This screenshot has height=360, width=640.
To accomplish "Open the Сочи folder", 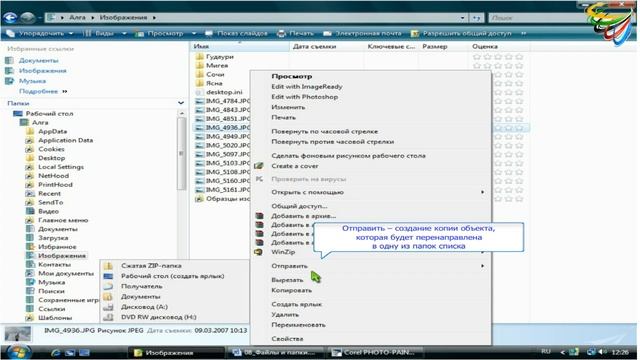I will click(215, 74).
